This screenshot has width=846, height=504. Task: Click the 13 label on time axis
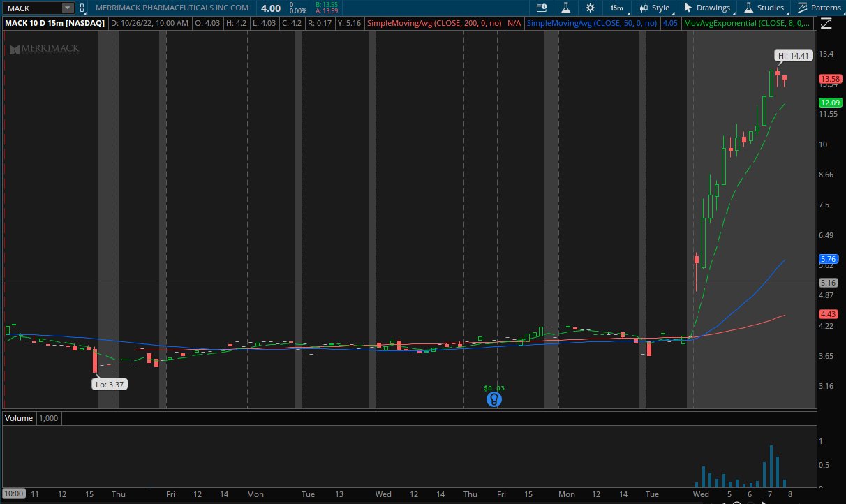click(x=339, y=494)
